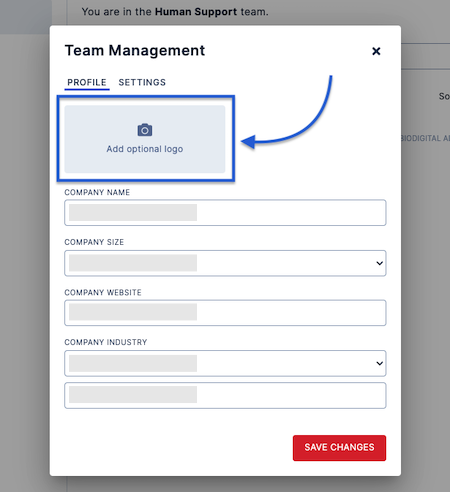Screen dimensions: 450x492
Task: Click the logo upload placeholder area
Action: 145,139
